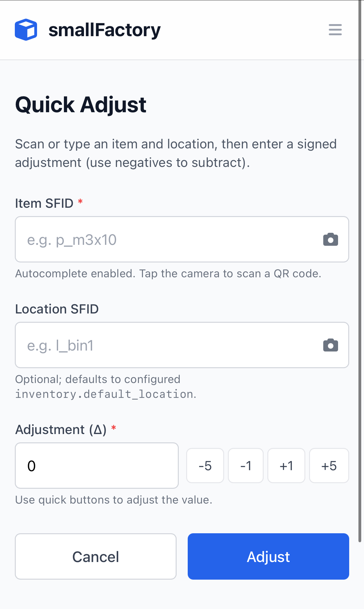Viewport: 364px width, 609px height.
Task: Open the hamburger navigation menu
Action: click(335, 30)
